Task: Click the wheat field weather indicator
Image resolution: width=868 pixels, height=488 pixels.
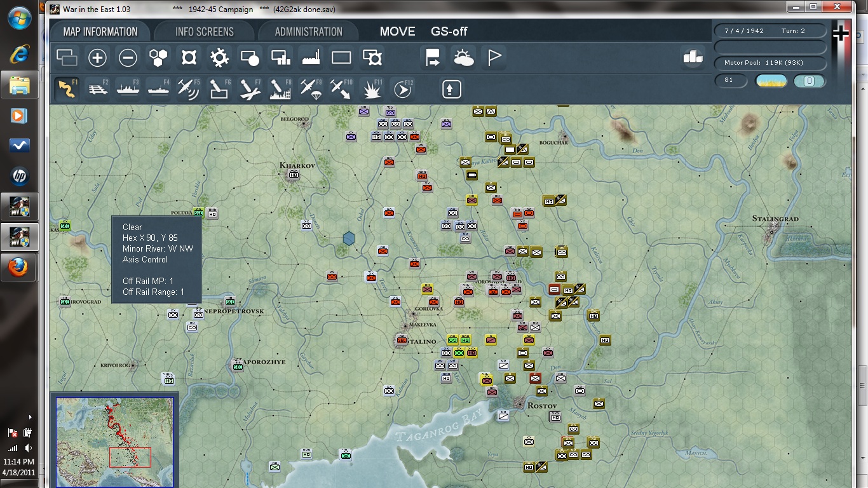Action: tap(771, 81)
